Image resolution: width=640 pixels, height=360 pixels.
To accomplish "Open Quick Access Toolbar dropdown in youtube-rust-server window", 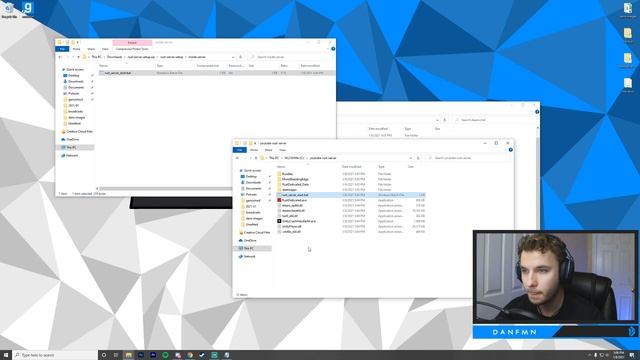I will tap(255, 143).
